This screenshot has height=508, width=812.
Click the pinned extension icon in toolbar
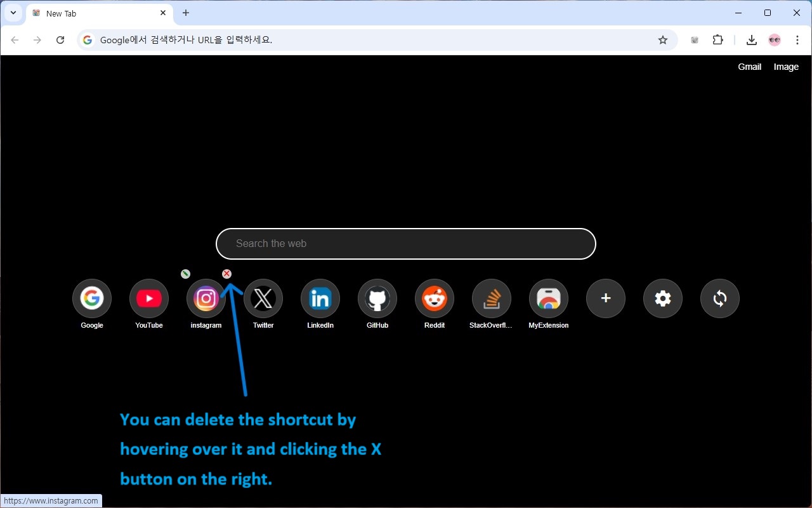click(695, 40)
